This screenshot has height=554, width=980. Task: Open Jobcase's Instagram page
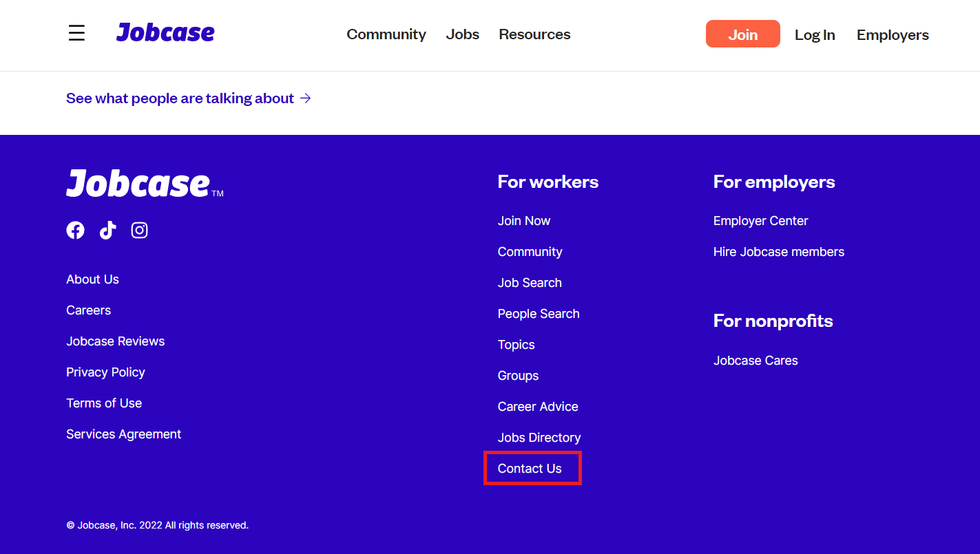(x=139, y=230)
